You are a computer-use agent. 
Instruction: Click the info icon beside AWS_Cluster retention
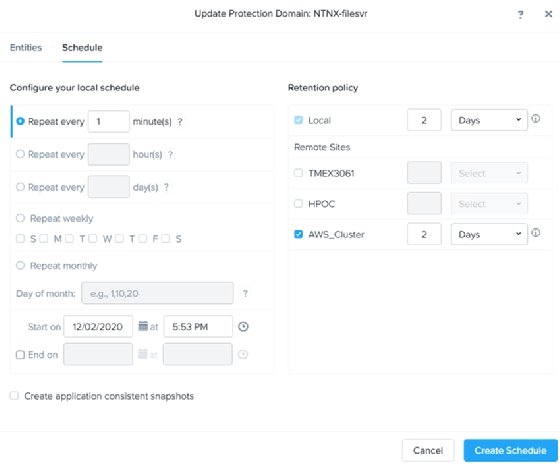click(x=536, y=233)
